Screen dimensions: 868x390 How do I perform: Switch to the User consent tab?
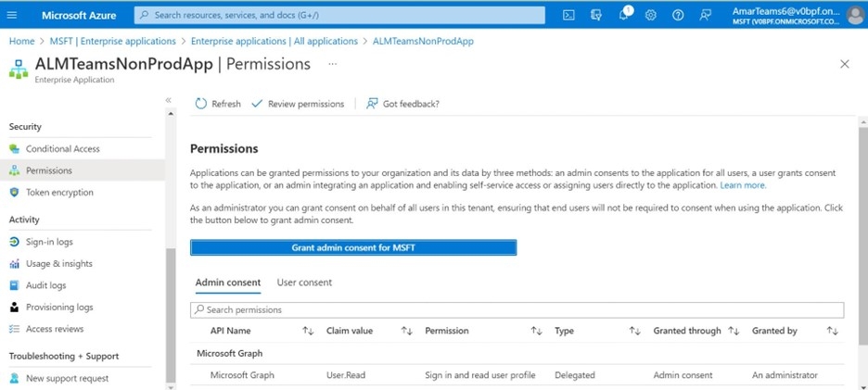point(304,283)
